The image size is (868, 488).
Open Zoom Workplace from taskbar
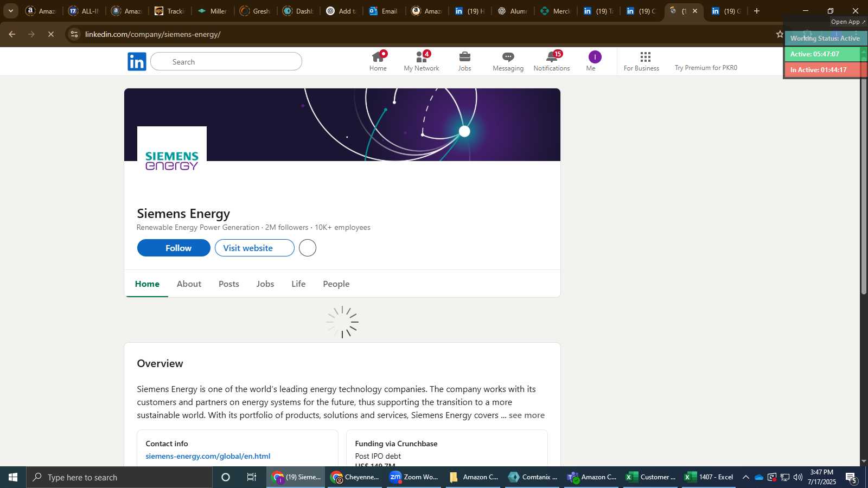[x=414, y=477]
